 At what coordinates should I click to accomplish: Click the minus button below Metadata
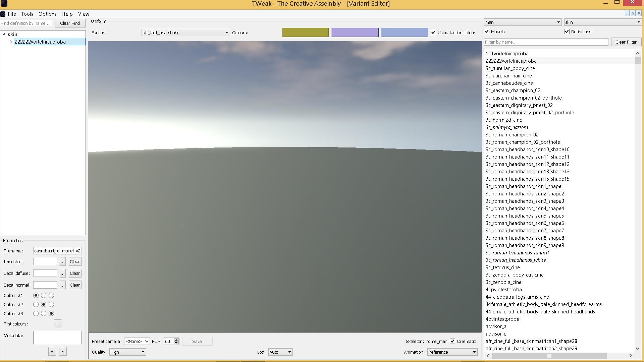[x=63, y=351]
